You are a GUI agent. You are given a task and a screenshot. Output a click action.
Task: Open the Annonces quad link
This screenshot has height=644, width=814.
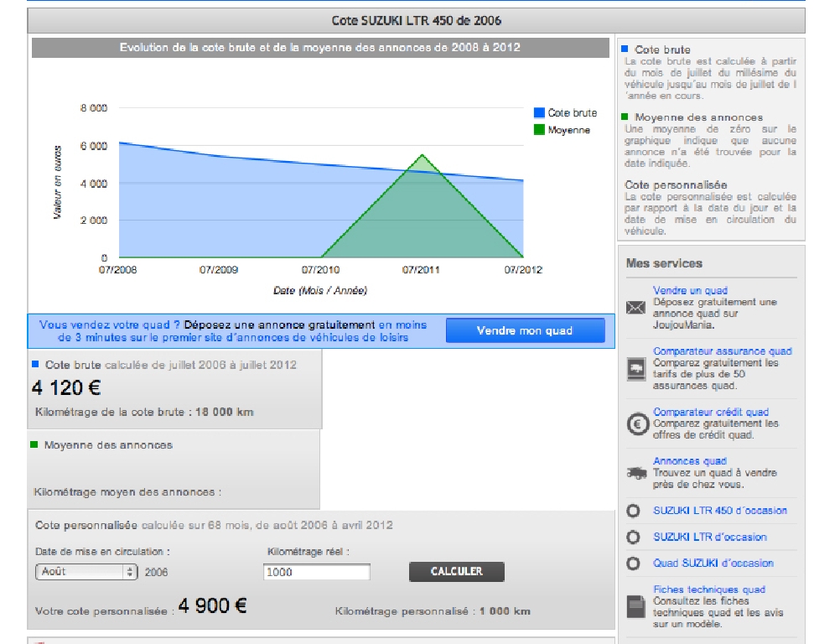click(689, 461)
